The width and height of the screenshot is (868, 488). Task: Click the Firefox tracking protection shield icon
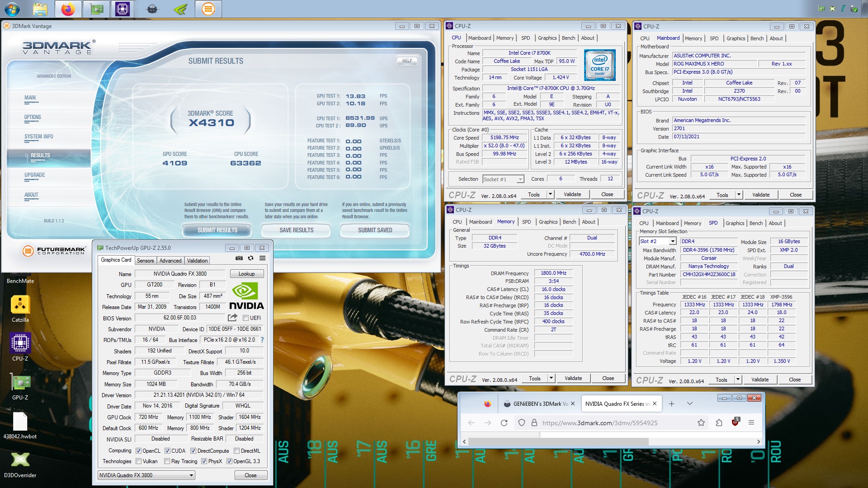[522, 423]
